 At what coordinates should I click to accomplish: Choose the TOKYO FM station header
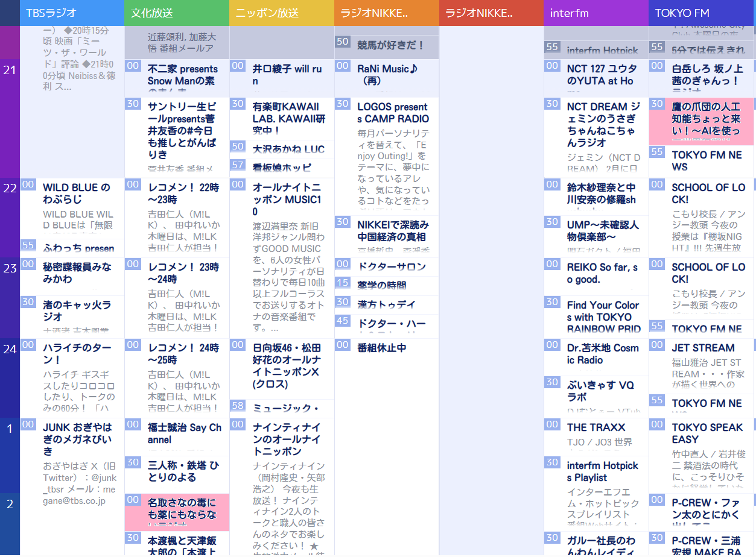(x=701, y=13)
